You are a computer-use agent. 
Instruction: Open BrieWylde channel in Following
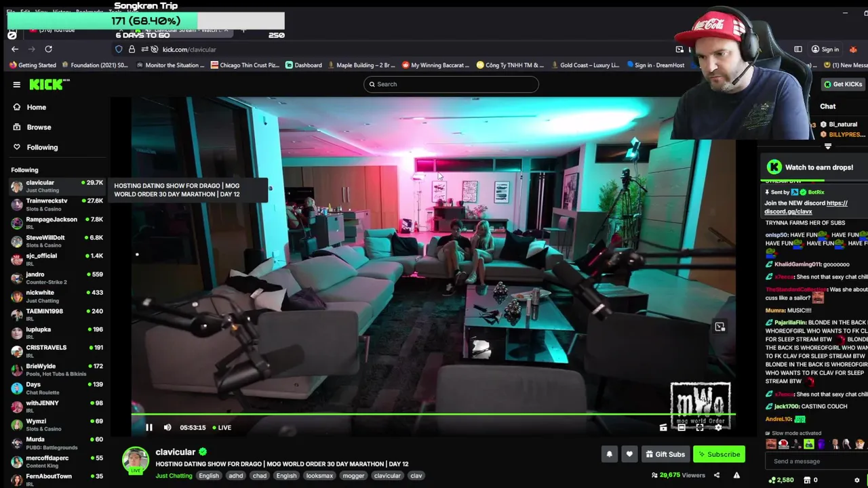tap(57, 369)
